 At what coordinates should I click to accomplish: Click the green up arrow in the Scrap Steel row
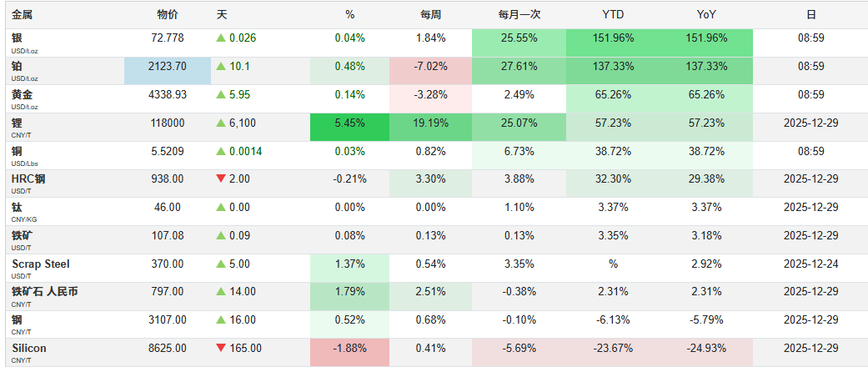pyautogui.click(x=221, y=264)
